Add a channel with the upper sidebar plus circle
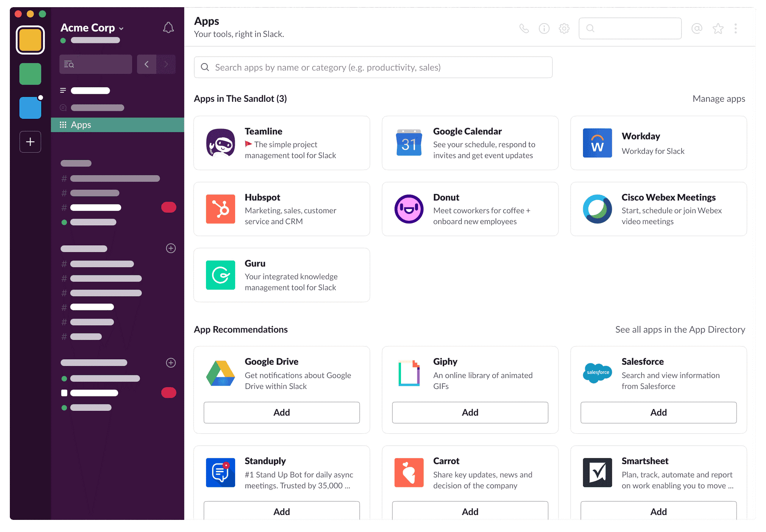The height and width of the screenshot is (532, 766). coord(171,248)
